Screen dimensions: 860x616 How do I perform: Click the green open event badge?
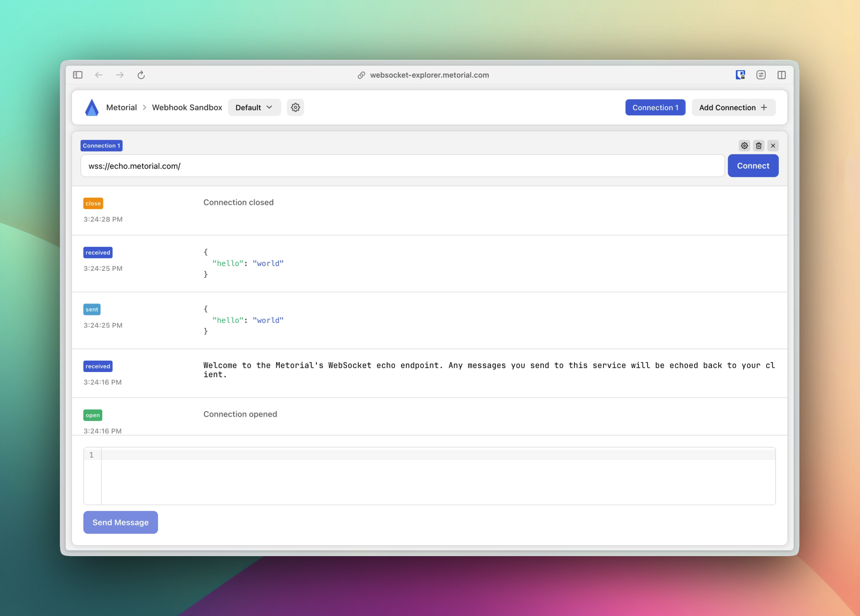click(93, 415)
